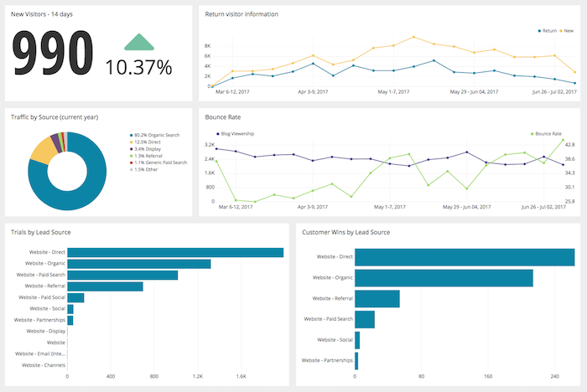Toggle the 1.3% Referral legend entry
The image size is (587, 392).
point(146,156)
